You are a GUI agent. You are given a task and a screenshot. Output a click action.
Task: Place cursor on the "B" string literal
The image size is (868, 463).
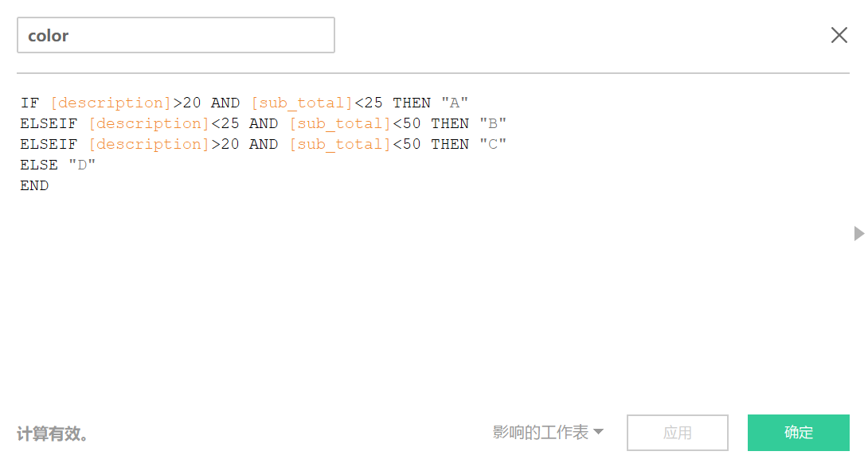click(x=493, y=123)
